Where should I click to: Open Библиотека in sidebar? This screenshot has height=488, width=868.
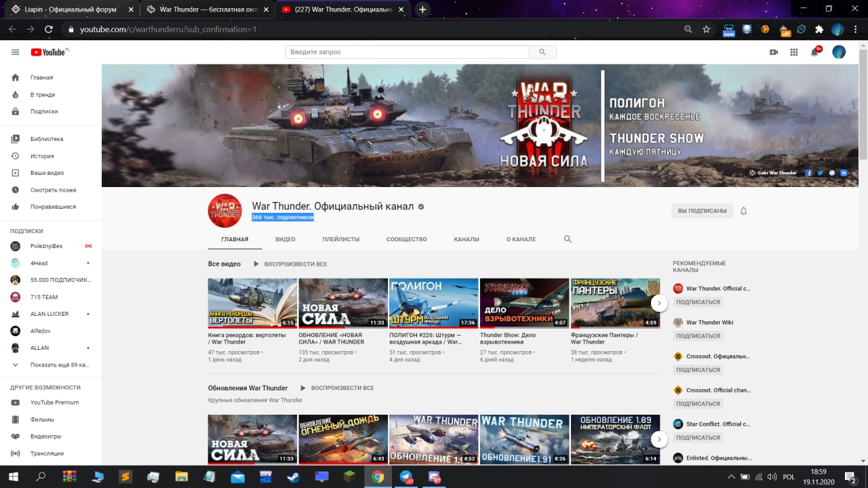click(x=51, y=139)
